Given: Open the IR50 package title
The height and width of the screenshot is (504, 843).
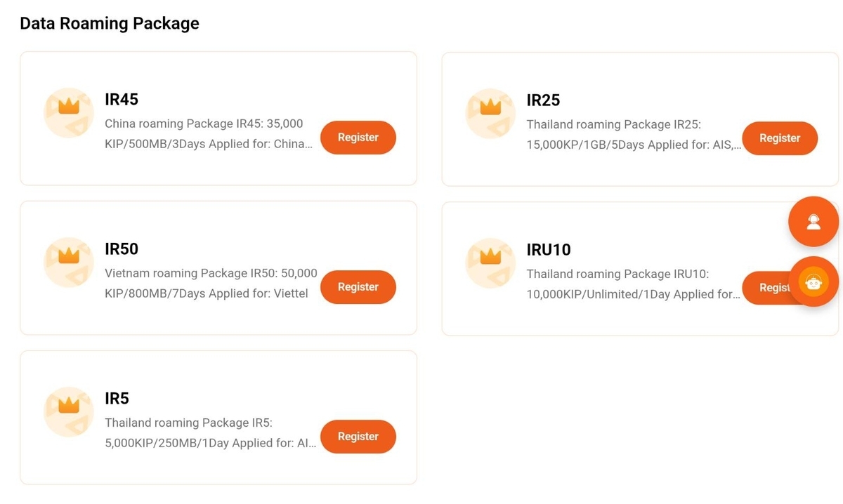Looking at the screenshot, I should [122, 249].
